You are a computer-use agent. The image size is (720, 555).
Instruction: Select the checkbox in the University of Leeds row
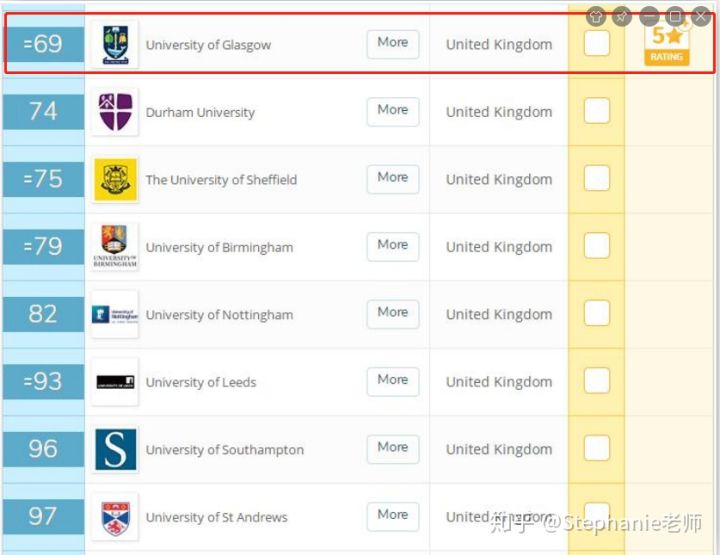(597, 381)
